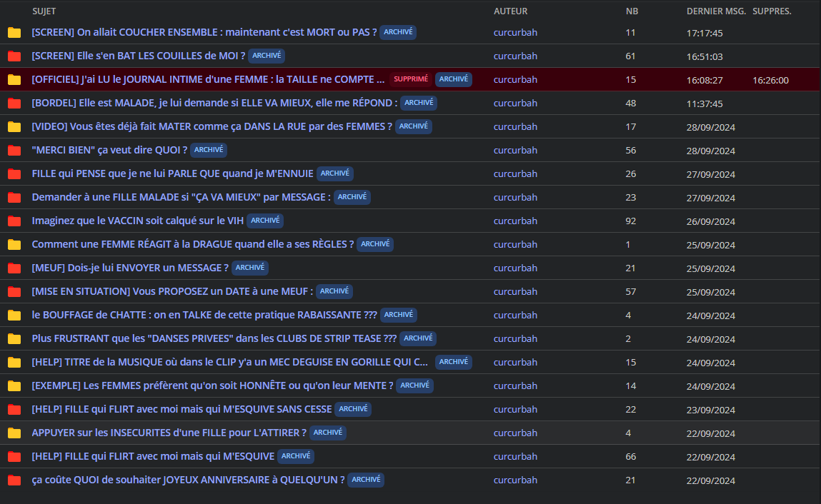Open deleted topic '[OFFICIEL] J'ai LU le JOURNAL INTIME'
This screenshot has width=821, height=504.
(208, 79)
